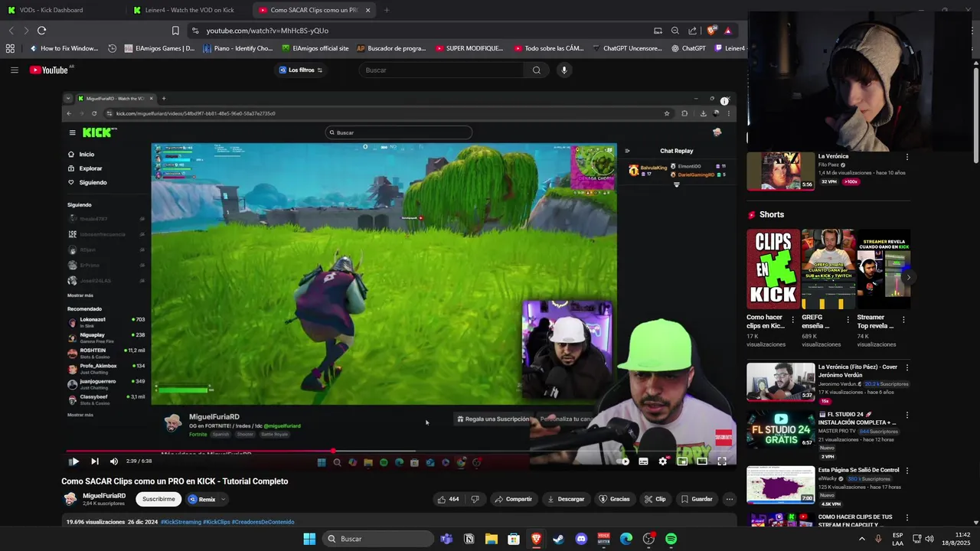Open options for Esta Página Se Salió video
980x551 pixels.
click(x=907, y=470)
